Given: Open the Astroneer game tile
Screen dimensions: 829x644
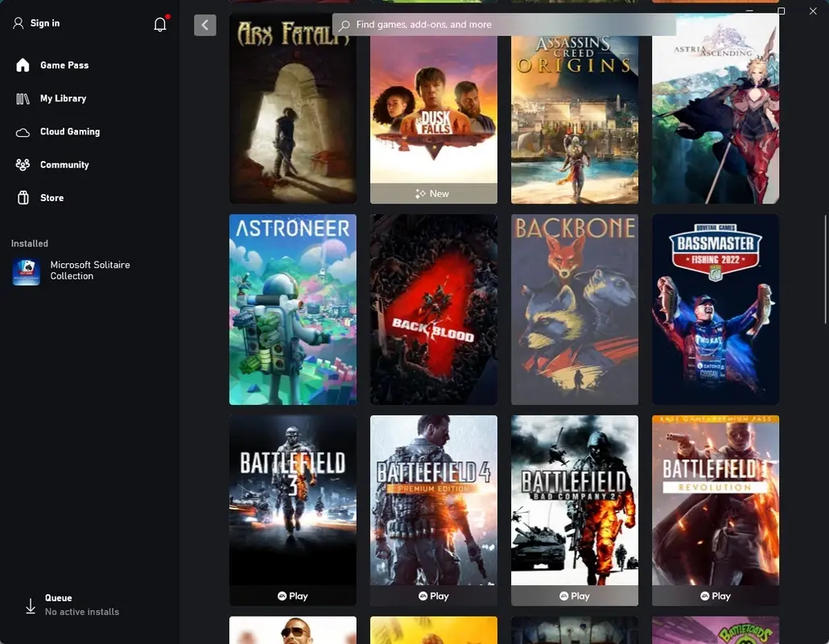Looking at the screenshot, I should [x=293, y=309].
